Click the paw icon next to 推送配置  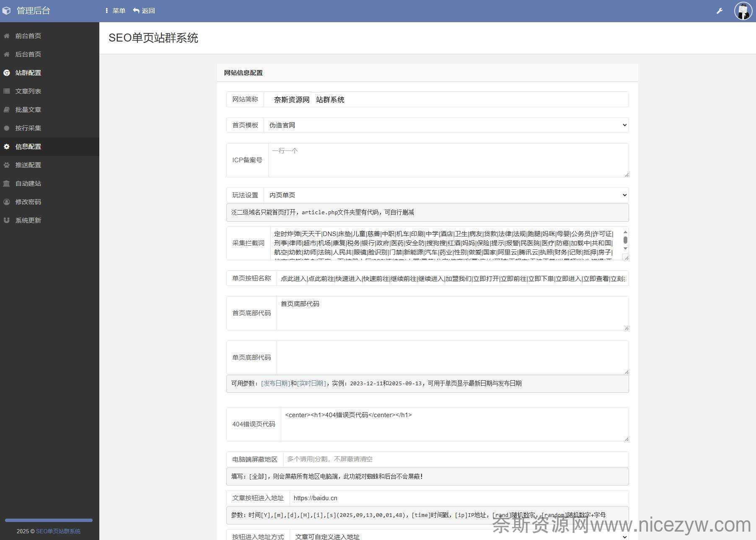[7, 165]
